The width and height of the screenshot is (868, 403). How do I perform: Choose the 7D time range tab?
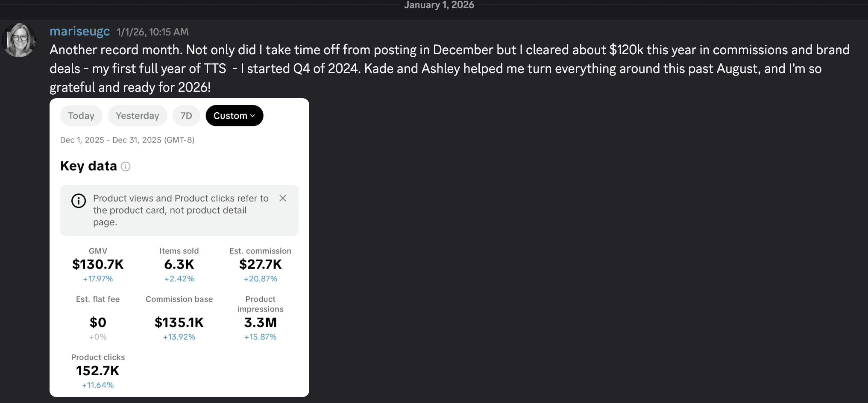[x=186, y=116]
